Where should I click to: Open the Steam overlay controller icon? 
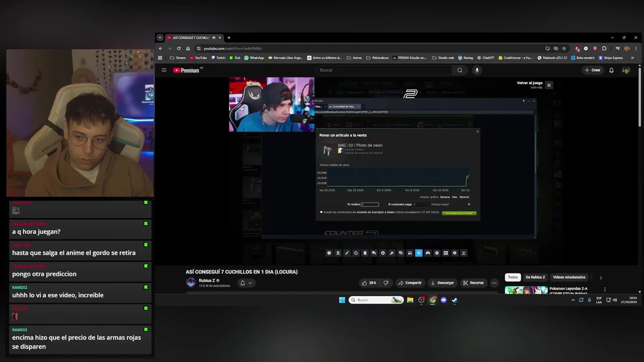(428, 253)
